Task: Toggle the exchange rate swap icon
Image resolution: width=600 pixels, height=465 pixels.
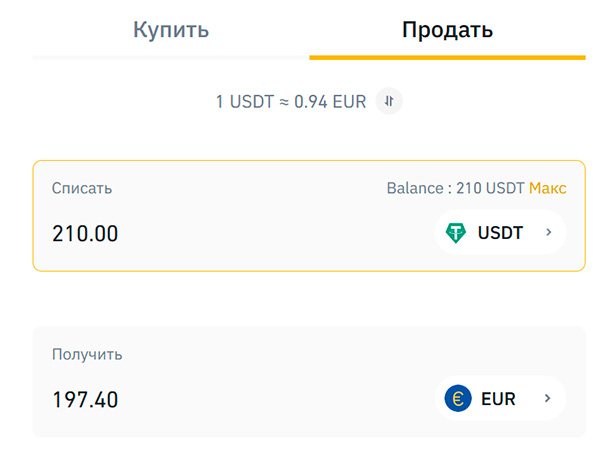Action: pyautogui.click(x=390, y=102)
